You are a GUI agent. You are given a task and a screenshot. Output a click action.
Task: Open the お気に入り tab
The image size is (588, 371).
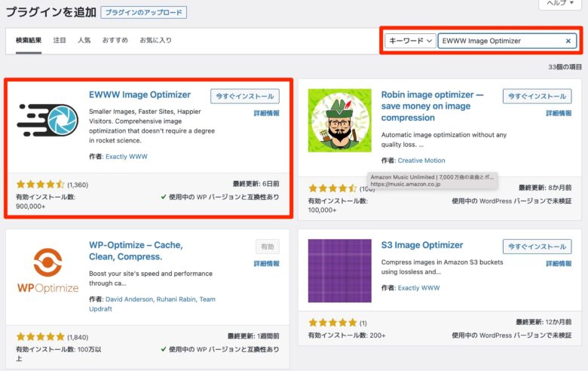pos(155,40)
